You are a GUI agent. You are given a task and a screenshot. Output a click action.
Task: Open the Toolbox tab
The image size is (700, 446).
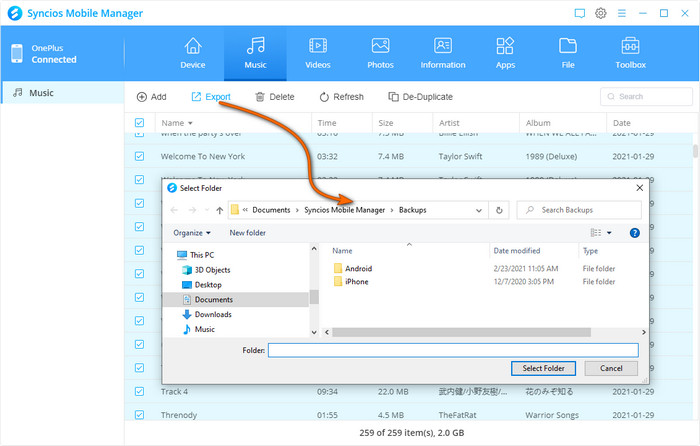coord(630,53)
